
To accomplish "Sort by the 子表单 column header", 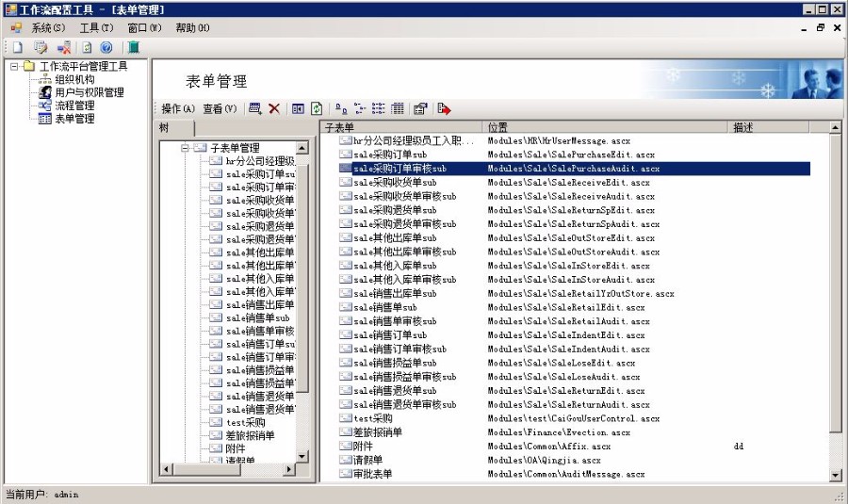I will click(x=401, y=127).
